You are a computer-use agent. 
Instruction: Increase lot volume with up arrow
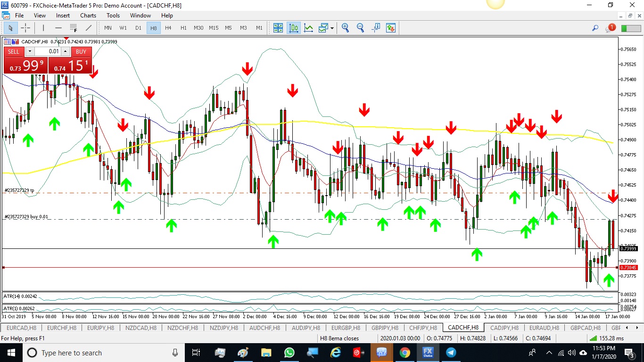click(66, 51)
